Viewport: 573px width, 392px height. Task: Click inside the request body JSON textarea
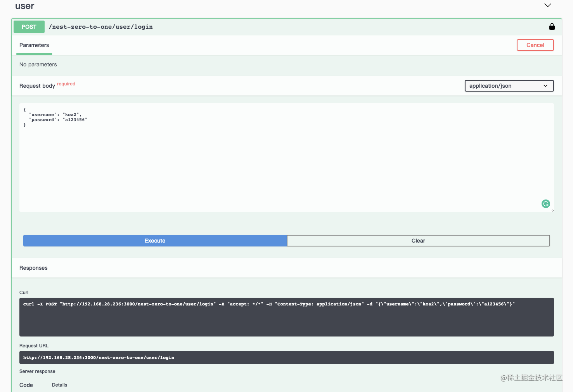(x=286, y=158)
